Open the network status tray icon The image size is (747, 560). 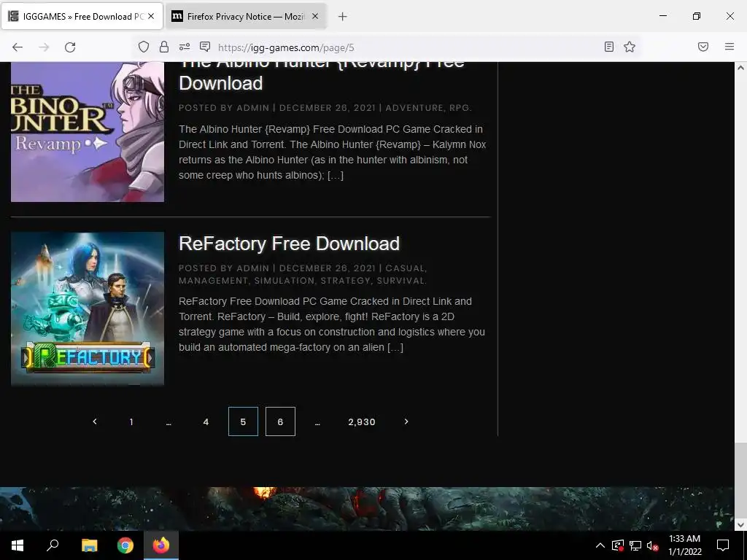(x=635, y=545)
